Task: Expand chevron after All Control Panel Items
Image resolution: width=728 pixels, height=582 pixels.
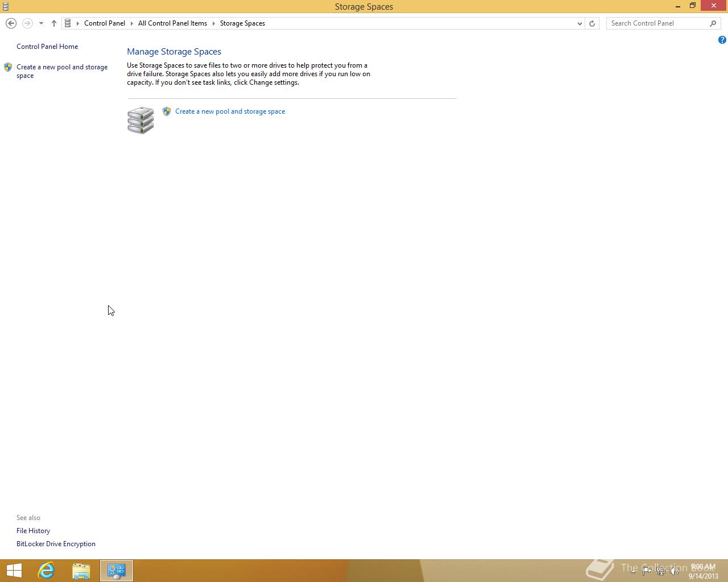Action: tap(214, 23)
